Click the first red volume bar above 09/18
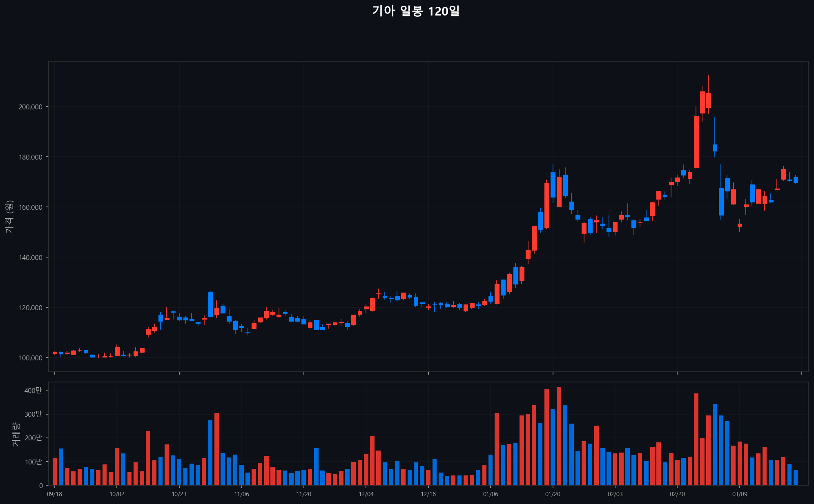The width and height of the screenshot is (814, 504). point(55,471)
